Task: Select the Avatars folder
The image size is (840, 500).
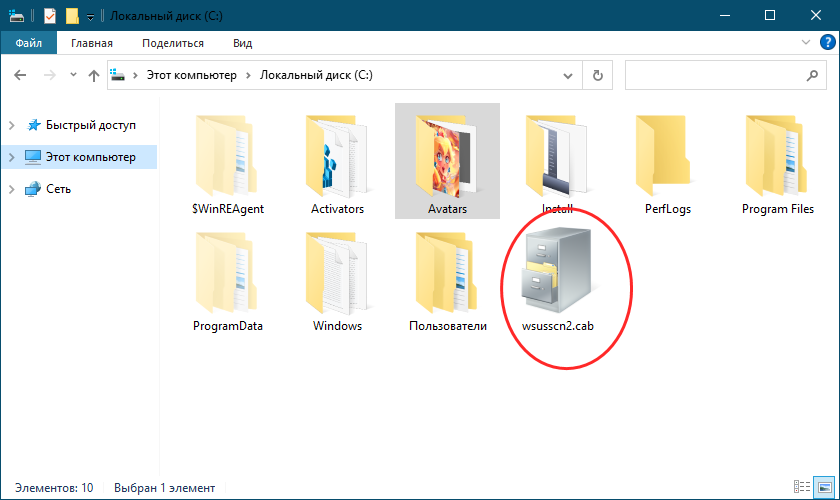Action: (x=447, y=161)
